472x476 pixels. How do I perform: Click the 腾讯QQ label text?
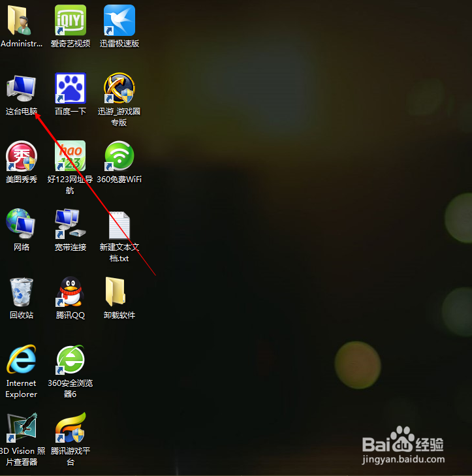pos(71,315)
